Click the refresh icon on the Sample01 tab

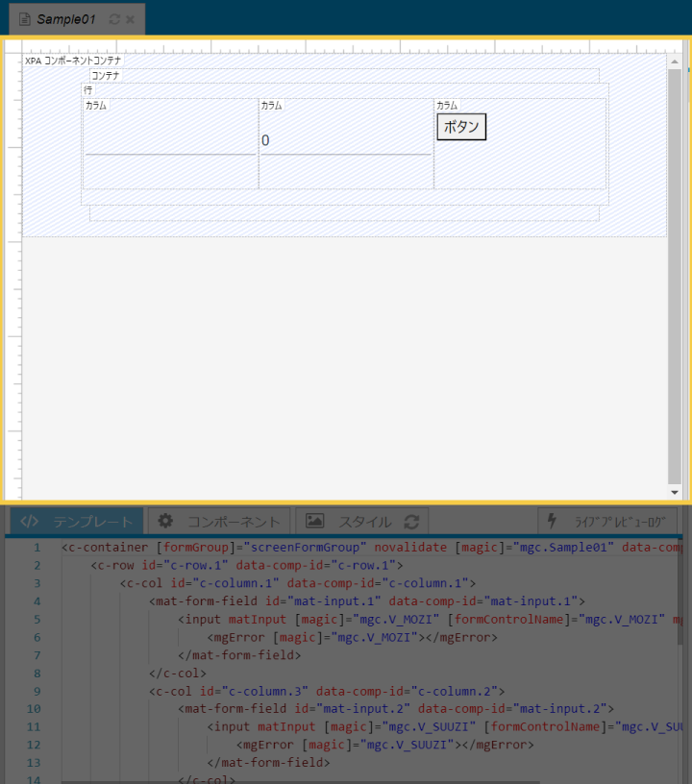[114, 19]
